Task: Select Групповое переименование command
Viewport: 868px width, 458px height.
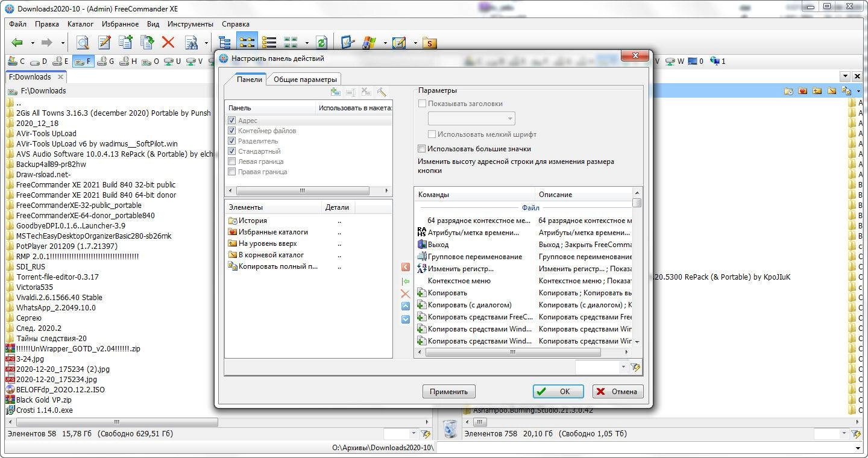Action: click(x=475, y=257)
